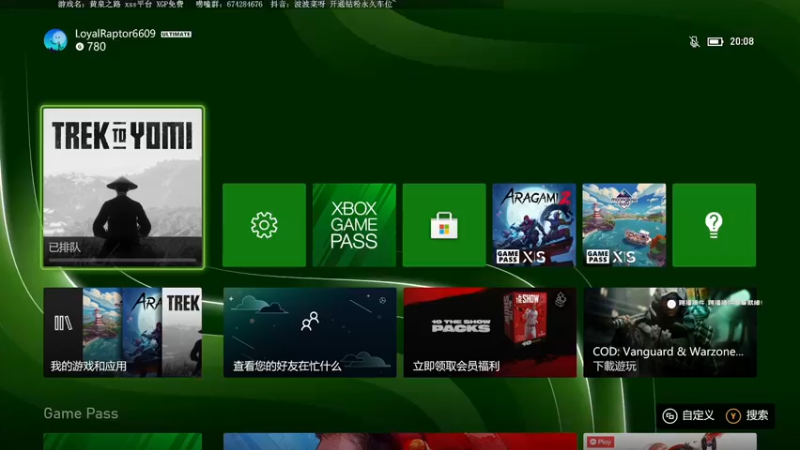Viewport: 800px width, 450px height.
Task: Launch the island game tile with Game Pass badge
Action: pos(624,225)
